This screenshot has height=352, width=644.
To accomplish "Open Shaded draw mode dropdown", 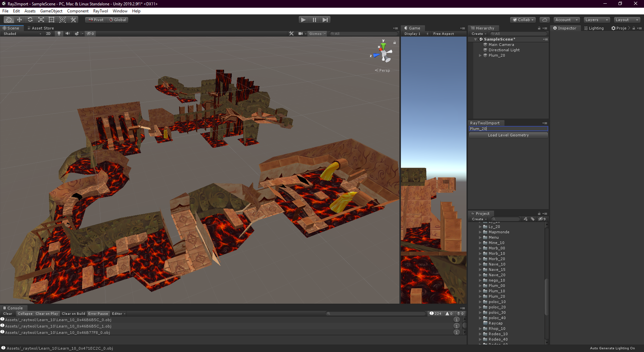I will 22,34.
